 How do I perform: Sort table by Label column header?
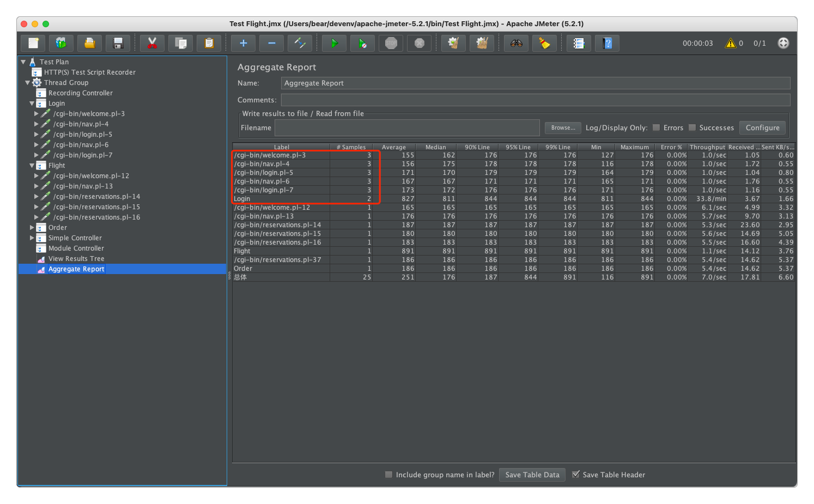tap(281, 147)
